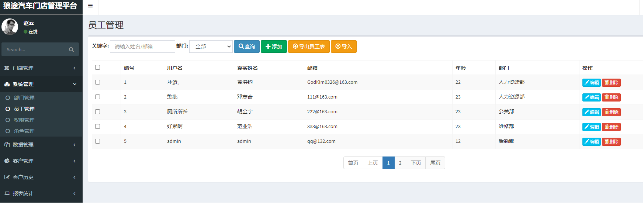Click email GodKim0326@163.com cell
Image resolution: width=644 pixels, height=203 pixels.
[x=332, y=82]
